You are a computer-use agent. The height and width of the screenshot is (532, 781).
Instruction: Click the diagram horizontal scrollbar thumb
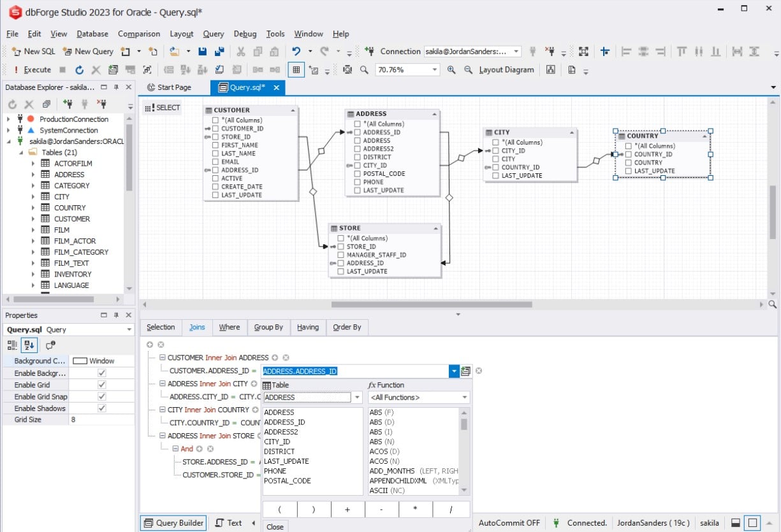click(432, 305)
